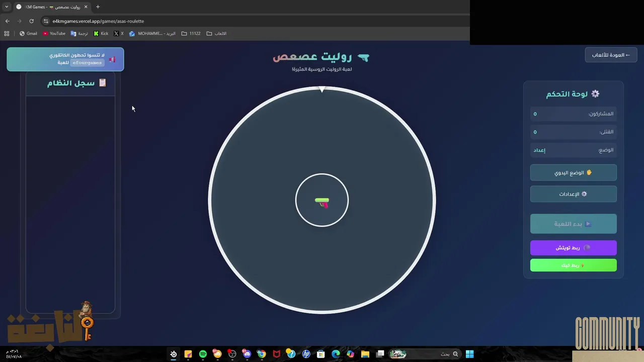Image resolution: width=644 pixels, height=362 pixels.
Task: Click the browser address bar URL
Action: point(98,21)
